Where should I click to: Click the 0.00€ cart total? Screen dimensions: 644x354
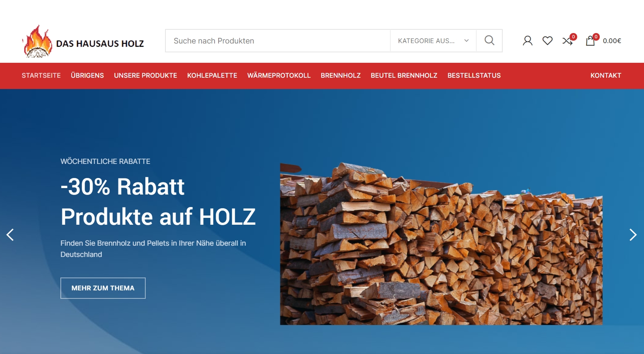point(612,41)
